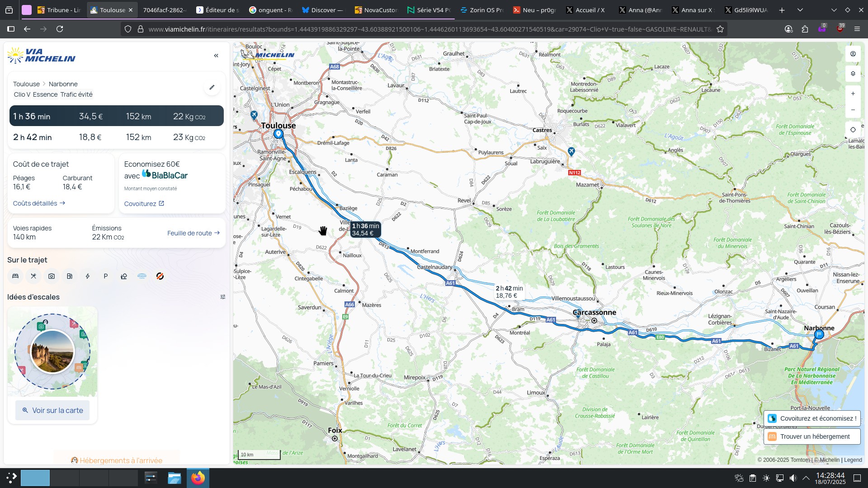This screenshot has height=488, width=868.
Task: Open the clock showing 14:28:44
Action: pyautogui.click(x=830, y=478)
